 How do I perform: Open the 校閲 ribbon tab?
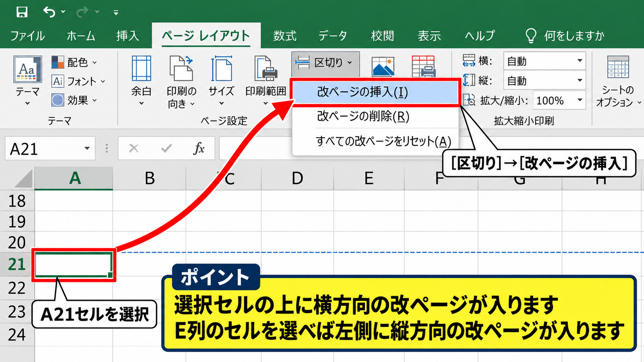coord(382,36)
